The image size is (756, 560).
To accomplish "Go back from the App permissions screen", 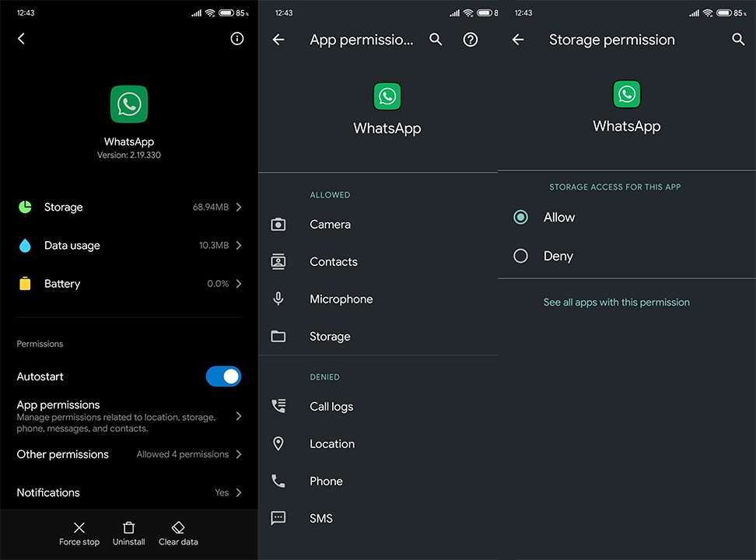I will pyautogui.click(x=278, y=40).
